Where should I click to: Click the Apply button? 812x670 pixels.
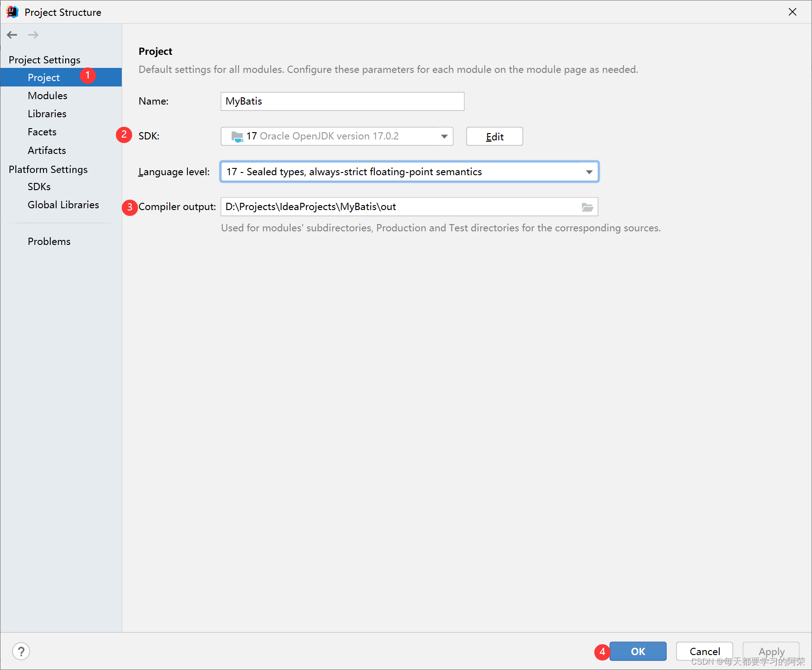coord(771,651)
